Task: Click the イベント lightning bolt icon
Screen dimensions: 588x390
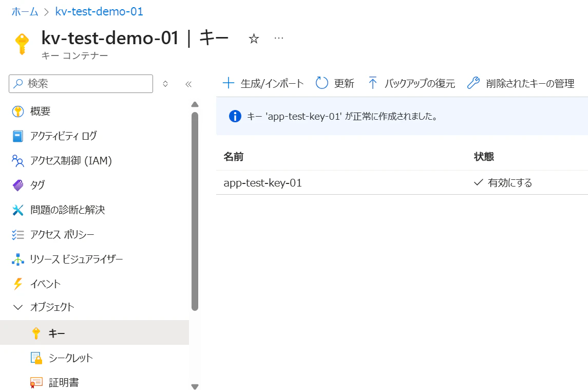Action: click(x=17, y=284)
